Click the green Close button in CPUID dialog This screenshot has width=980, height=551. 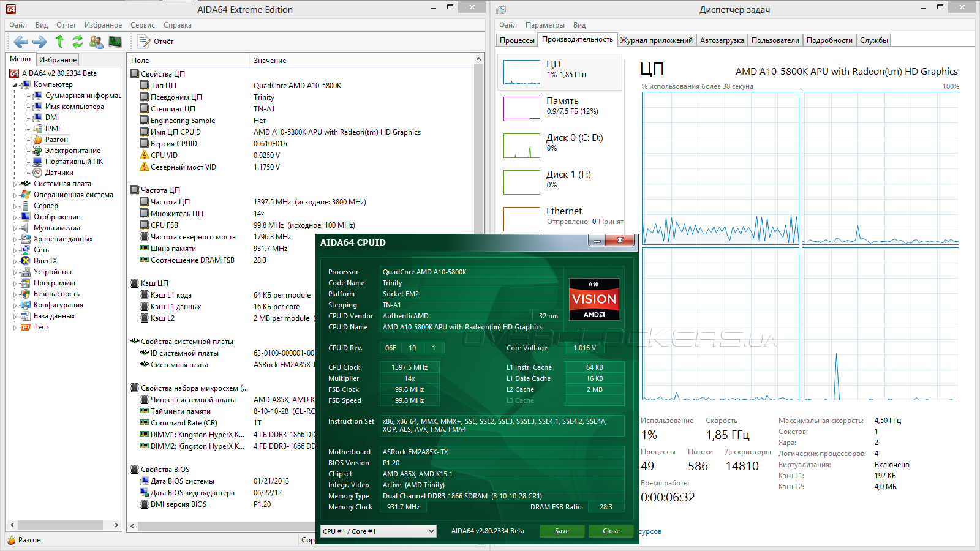(611, 531)
